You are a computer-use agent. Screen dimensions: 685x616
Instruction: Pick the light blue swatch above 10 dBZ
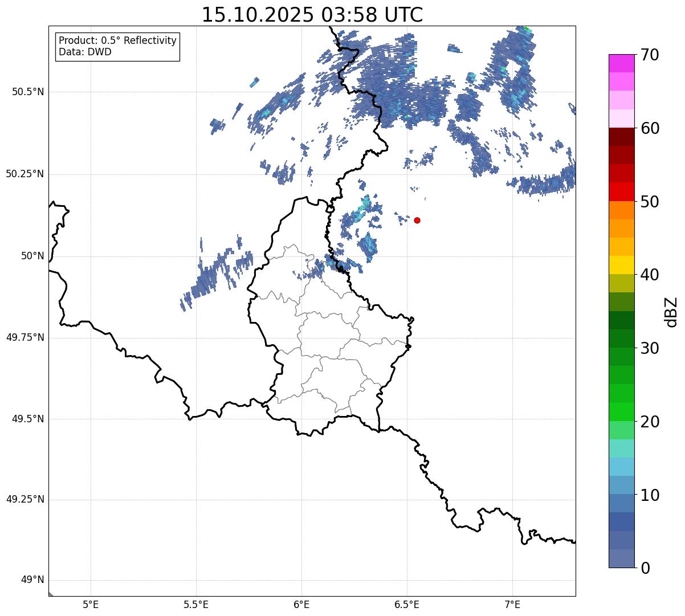click(621, 467)
